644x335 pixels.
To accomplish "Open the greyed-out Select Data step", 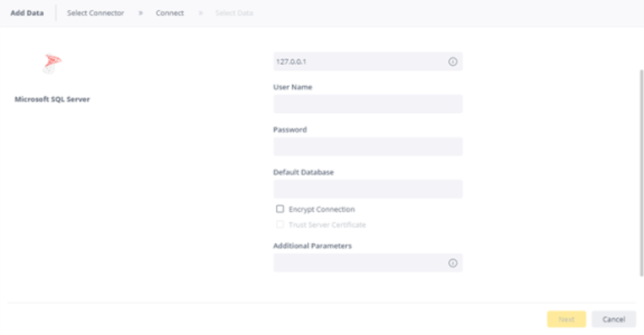I will [234, 13].
